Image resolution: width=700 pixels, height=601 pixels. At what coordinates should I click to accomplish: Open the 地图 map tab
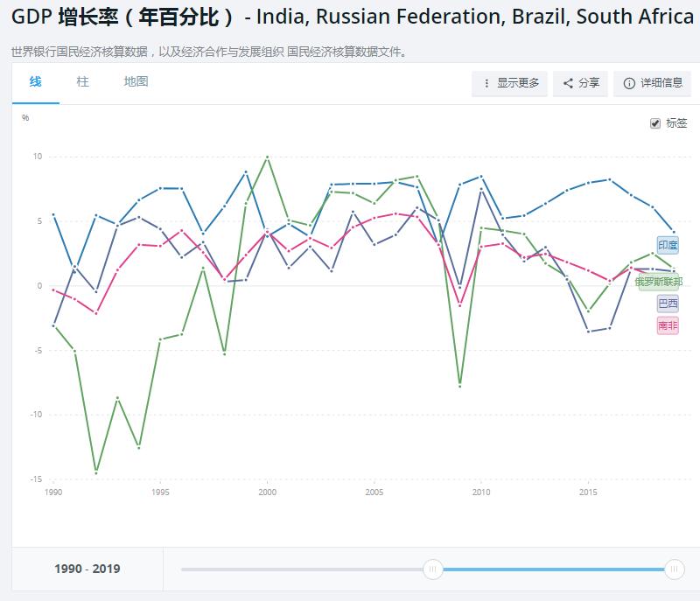(136, 82)
